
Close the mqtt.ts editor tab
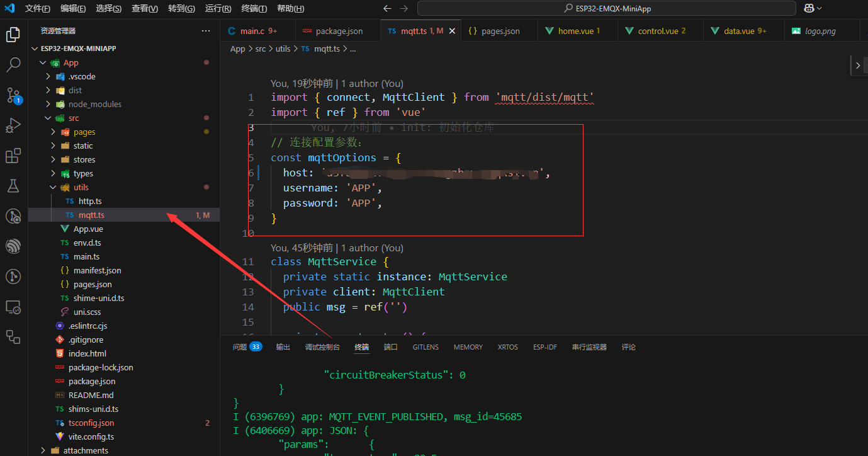(x=452, y=31)
